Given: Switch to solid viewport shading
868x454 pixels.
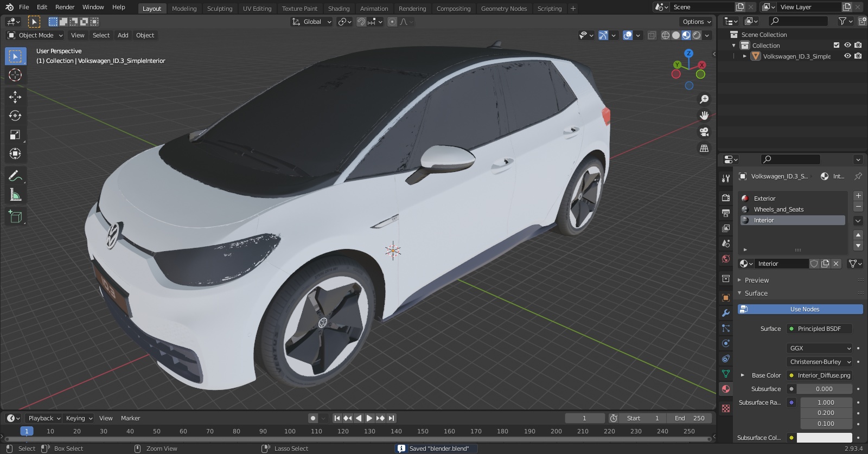Looking at the screenshot, I should point(676,35).
